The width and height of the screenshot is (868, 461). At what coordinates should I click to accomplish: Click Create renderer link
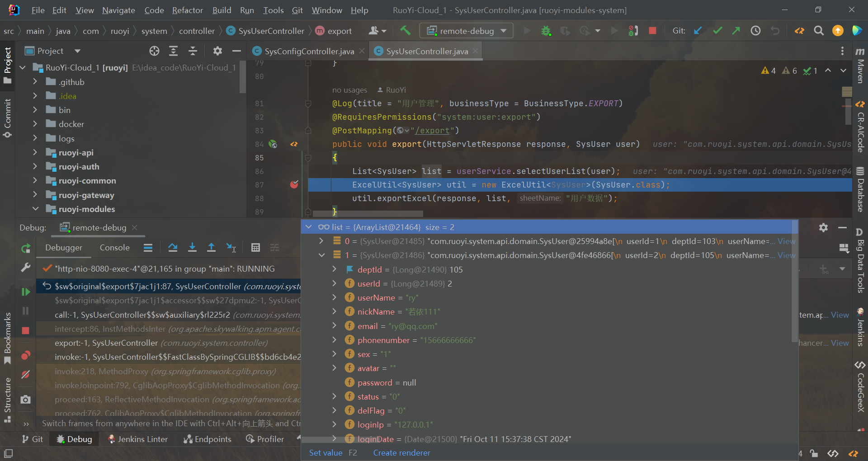(401, 452)
